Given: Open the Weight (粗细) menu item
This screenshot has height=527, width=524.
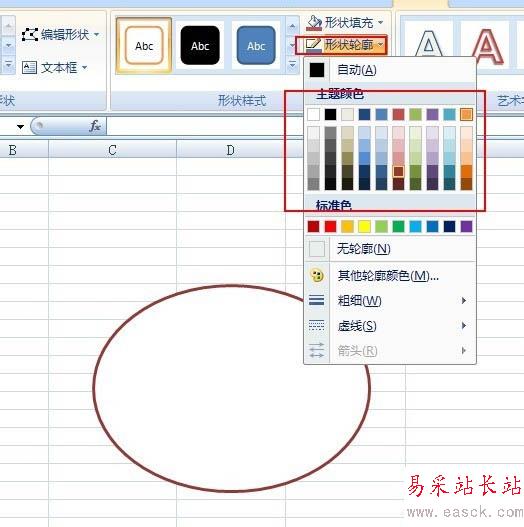Looking at the screenshot, I should coord(390,300).
